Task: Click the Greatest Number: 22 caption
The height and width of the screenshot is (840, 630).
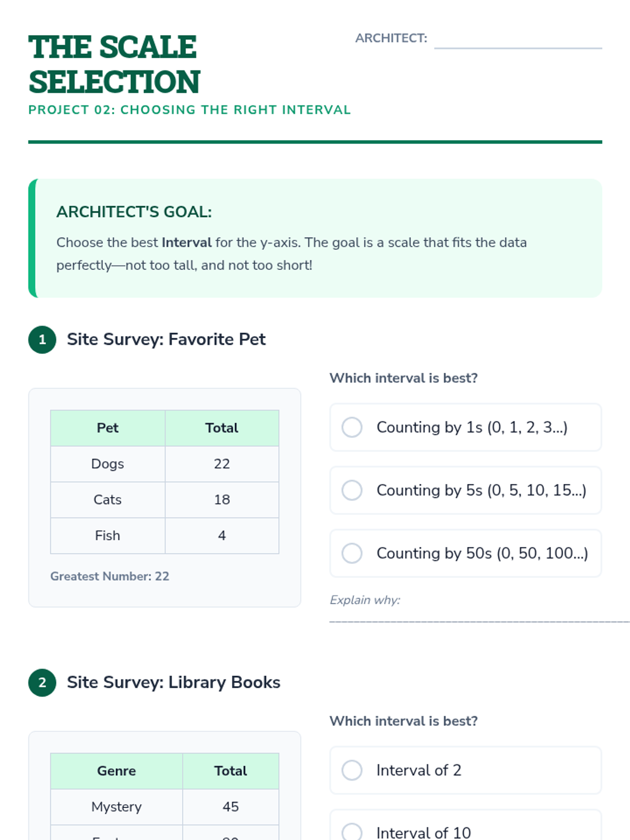Action: 110,576
